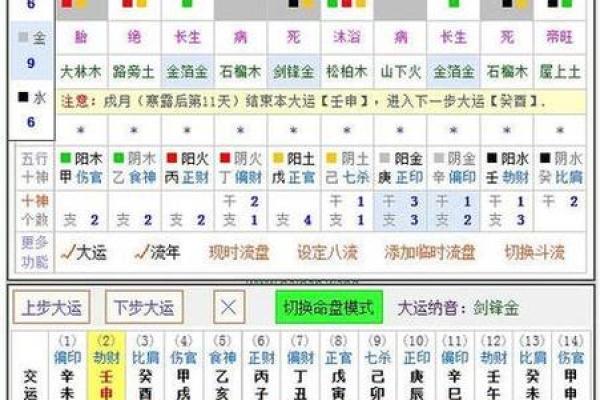Click 丙 正财 in the 十神 row

[187, 177]
